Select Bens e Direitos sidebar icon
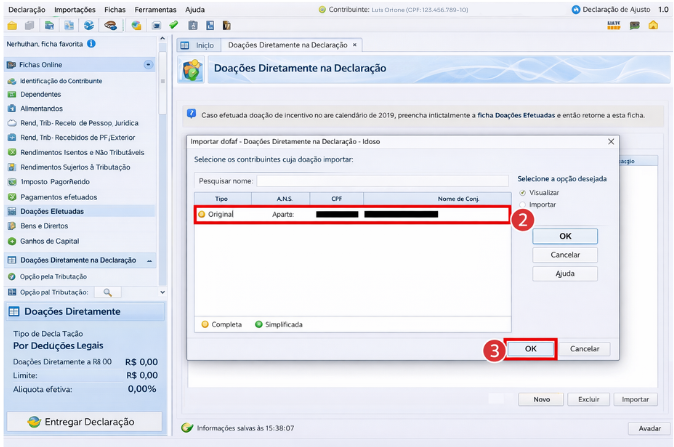The height and width of the screenshot is (447, 674). tap(12, 226)
